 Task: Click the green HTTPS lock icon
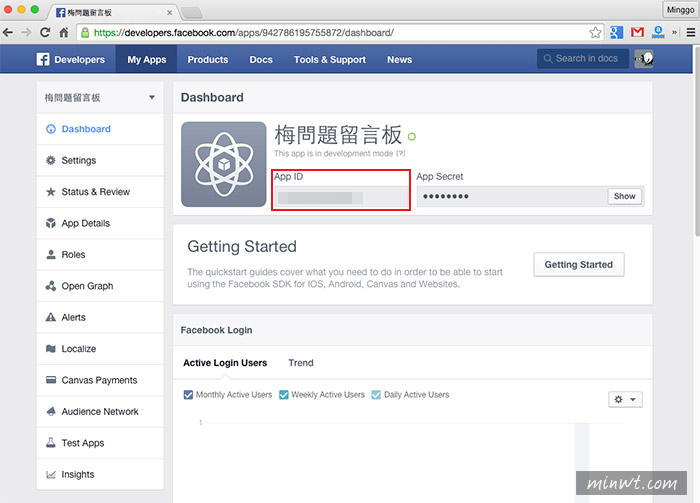click(85, 33)
